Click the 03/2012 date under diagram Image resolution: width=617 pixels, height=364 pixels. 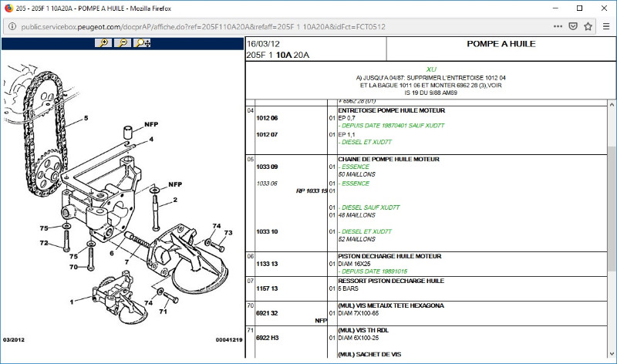(14, 339)
